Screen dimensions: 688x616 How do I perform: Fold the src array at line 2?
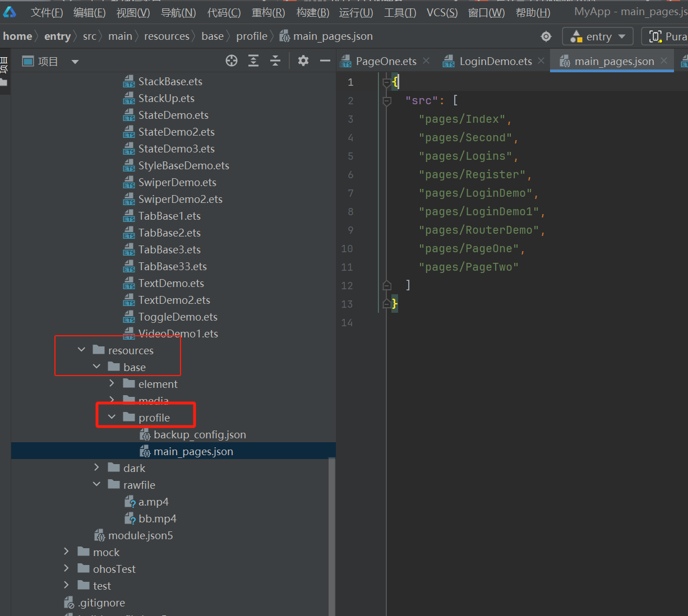pos(387,101)
